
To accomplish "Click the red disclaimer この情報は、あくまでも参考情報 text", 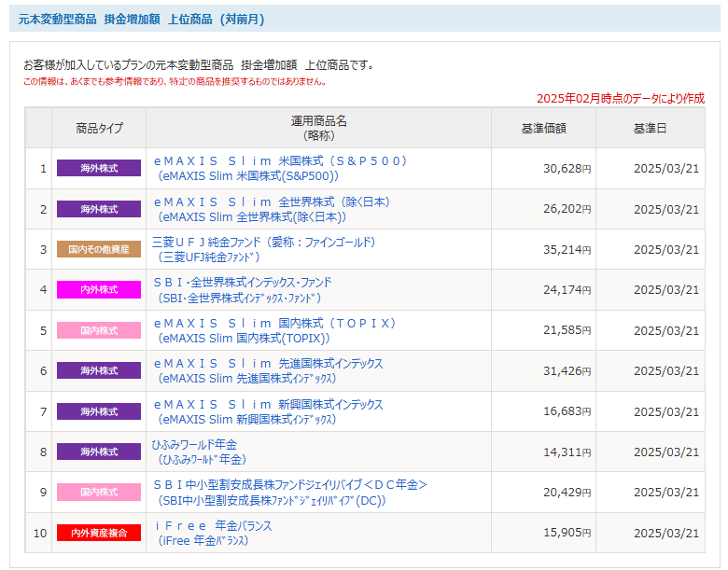I will pyautogui.click(x=175, y=82).
